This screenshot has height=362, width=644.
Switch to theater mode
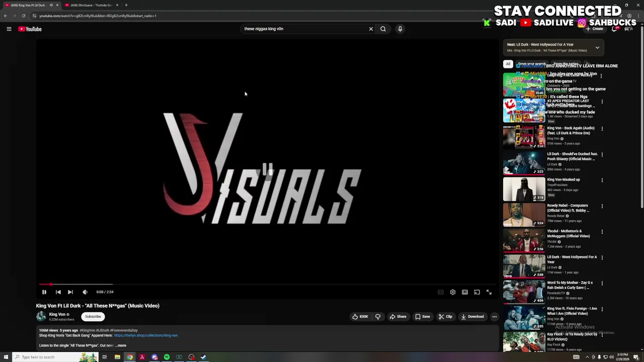[x=465, y=292]
